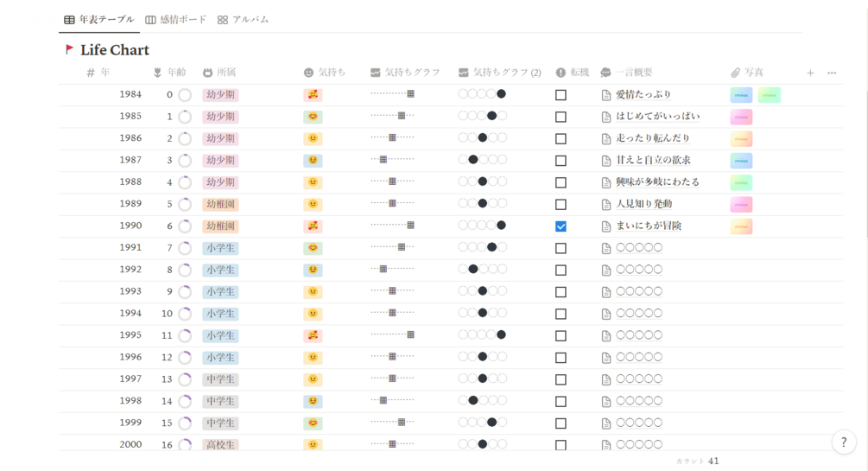Click the red flag icon beside Life Chart
Viewport: 868px width, 471px height.
[x=69, y=50]
